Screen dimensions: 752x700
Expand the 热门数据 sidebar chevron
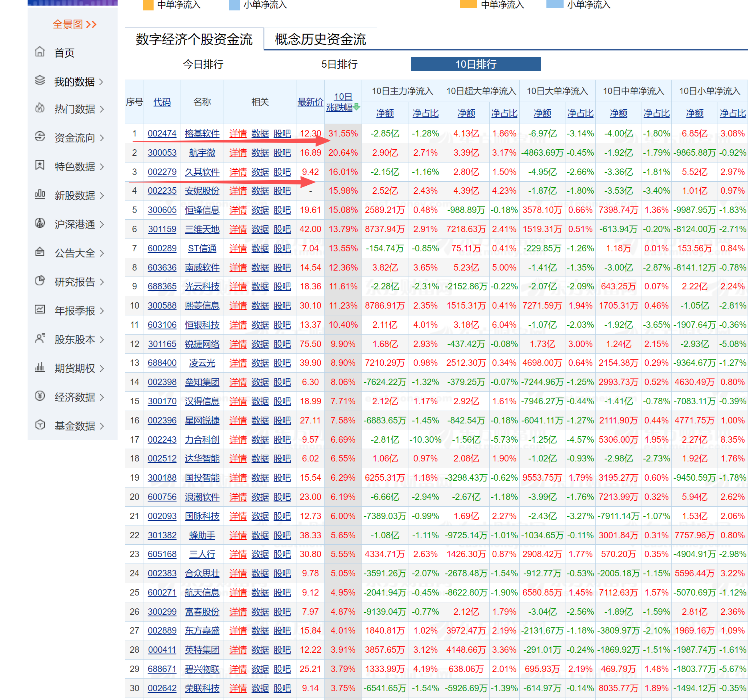101,109
